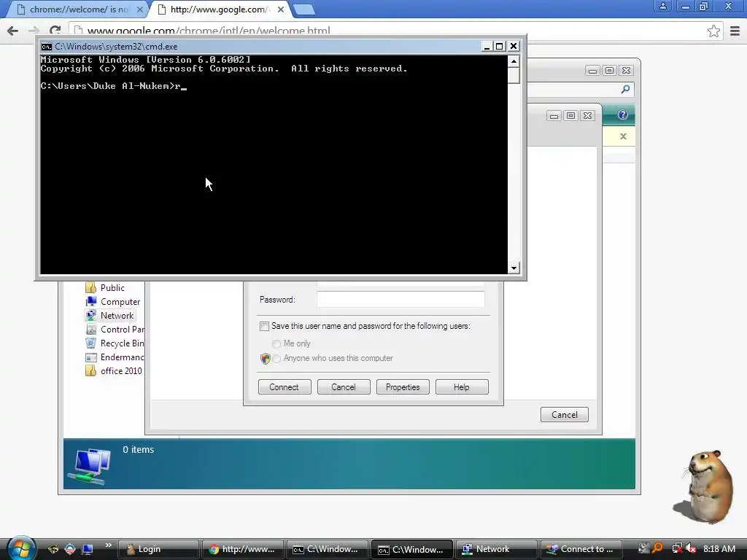Switch to the Network taskbar button
The image size is (747, 560).
pyautogui.click(x=497, y=549)
